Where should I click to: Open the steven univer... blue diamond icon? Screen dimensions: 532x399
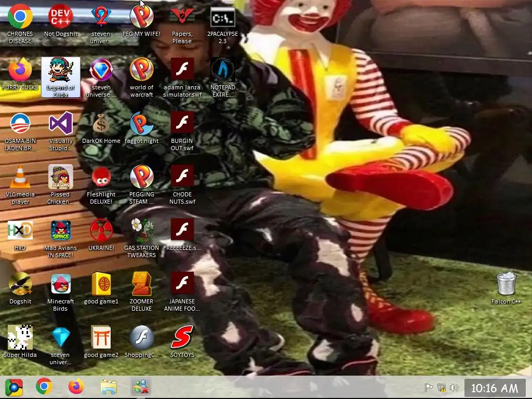pos(61,337)
